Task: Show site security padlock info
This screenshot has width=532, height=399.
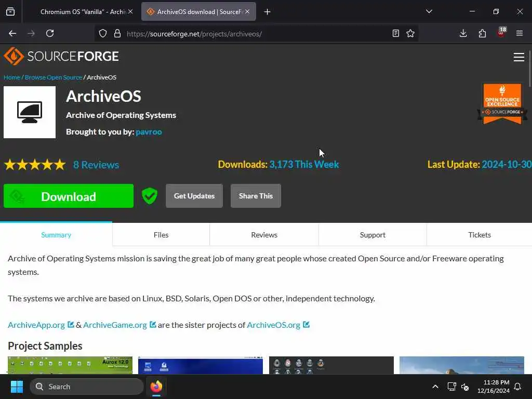Action: (117, 33)
